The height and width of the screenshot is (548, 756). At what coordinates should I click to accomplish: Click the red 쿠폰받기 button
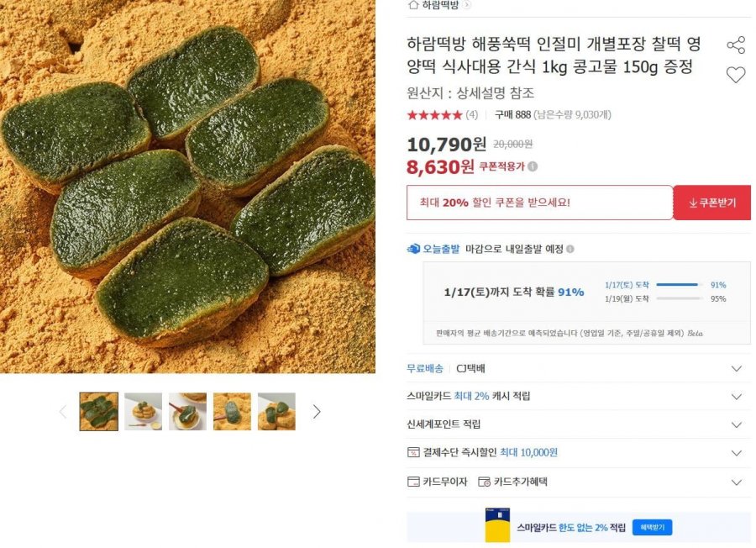[x=711, y=203]
